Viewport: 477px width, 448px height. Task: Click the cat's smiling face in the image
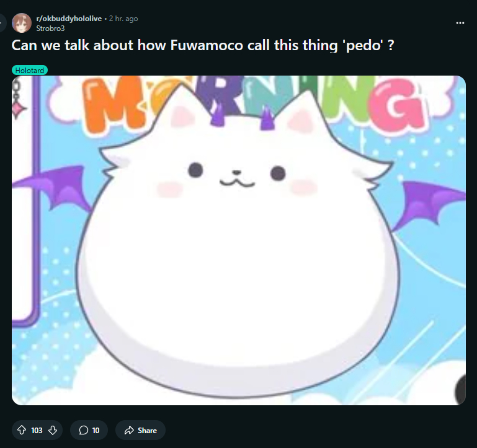click(x=237, y=176)
